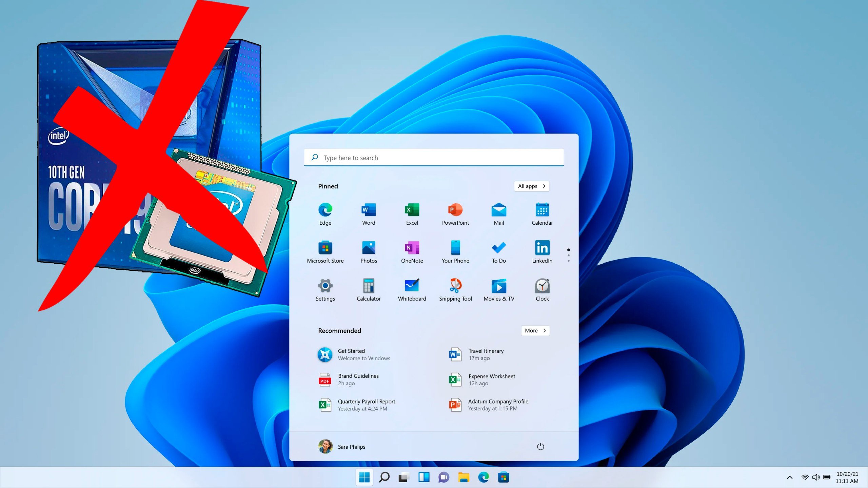Screen dimensions: 868x488
Task: Go to second pinned page dot
Action: (569, 255)
